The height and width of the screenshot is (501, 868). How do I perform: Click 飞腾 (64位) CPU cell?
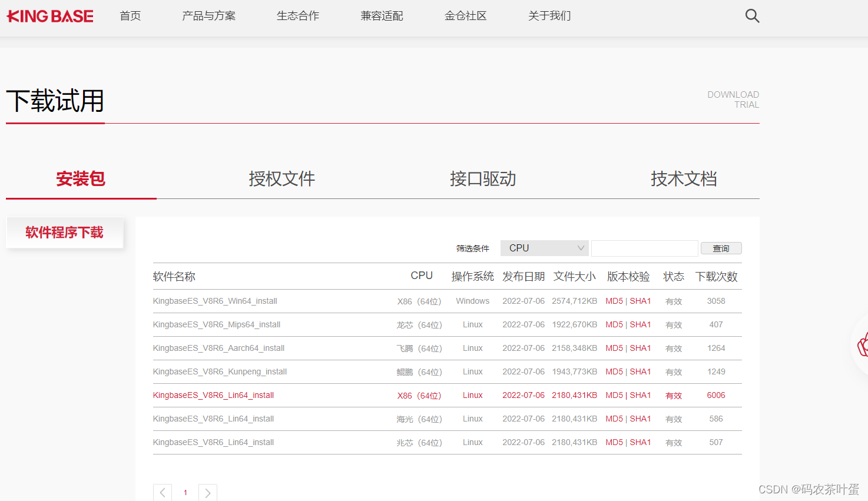pyautogui.click(x=419, y=348)
